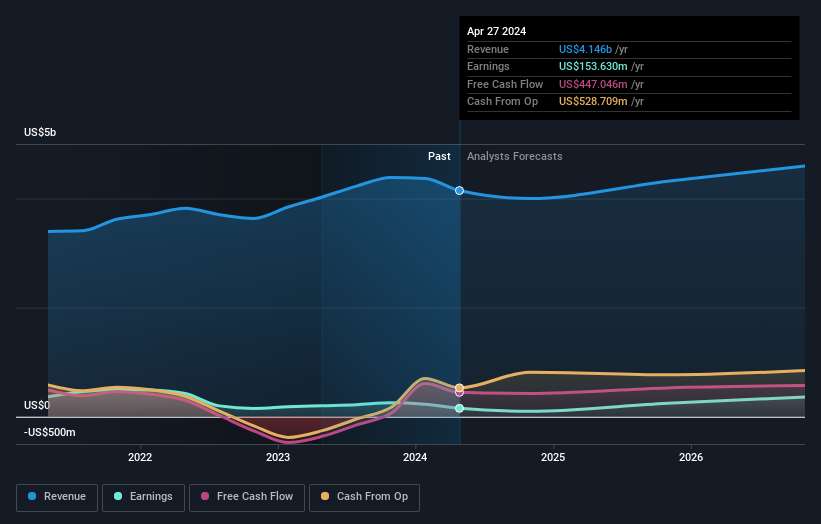This screenshot has height=524, width=821.
Task: Click the Apr 27 2024 tooltip date
Action: 496,31
